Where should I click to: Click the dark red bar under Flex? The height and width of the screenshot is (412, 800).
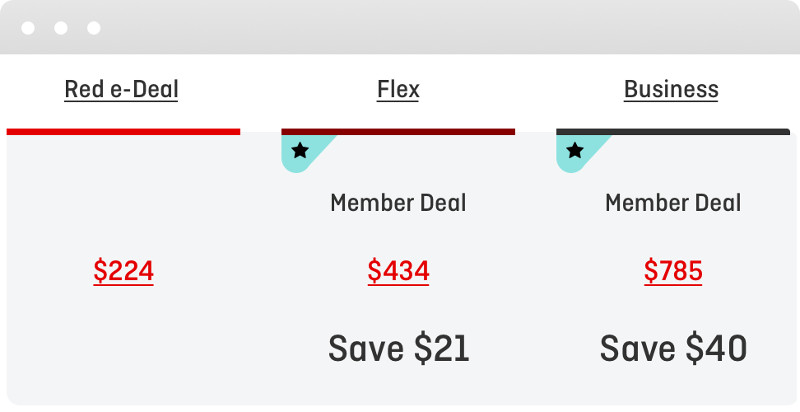(x=398, y=132)
